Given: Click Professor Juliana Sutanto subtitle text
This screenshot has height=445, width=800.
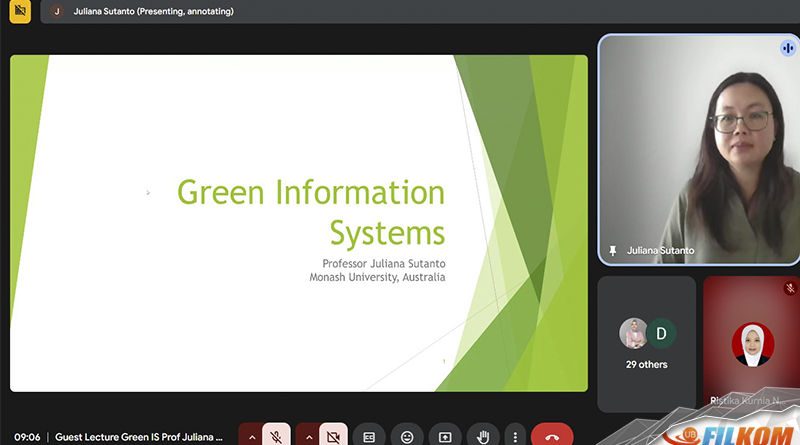Looking at the screenshot, I should click(x=384, y=264).
